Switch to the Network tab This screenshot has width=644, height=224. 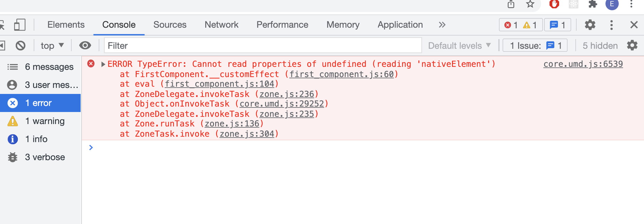(x=221, y=25)
